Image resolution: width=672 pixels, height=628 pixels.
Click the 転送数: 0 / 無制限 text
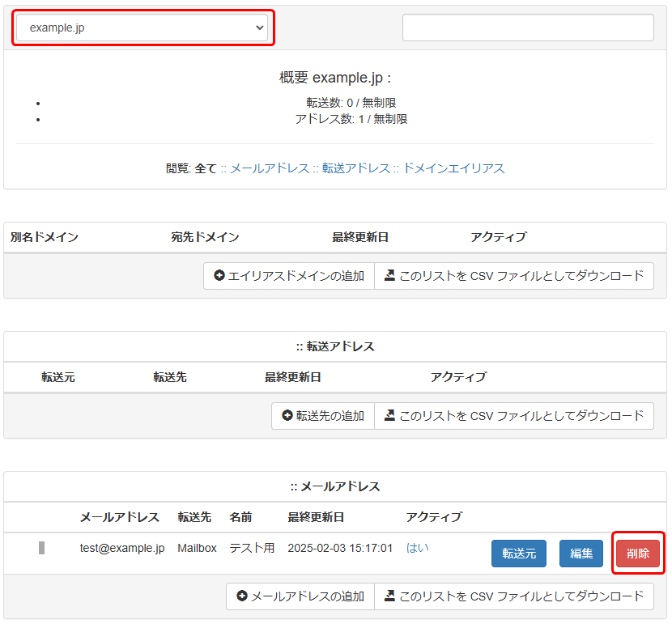click(351, 103)
